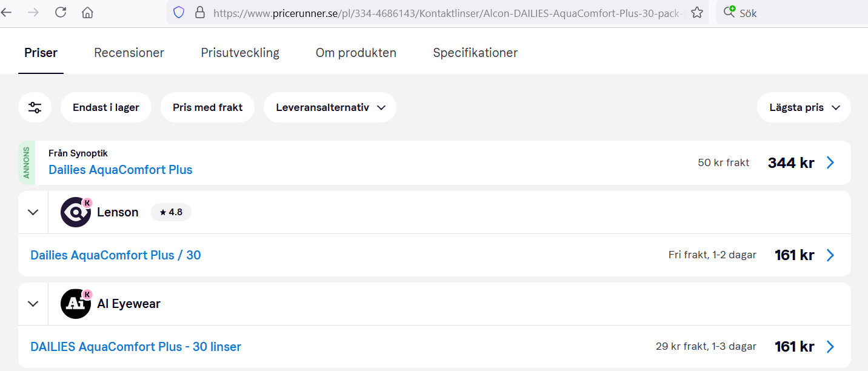Open Synoptik offer via arrow icon

tap(830, 162)
